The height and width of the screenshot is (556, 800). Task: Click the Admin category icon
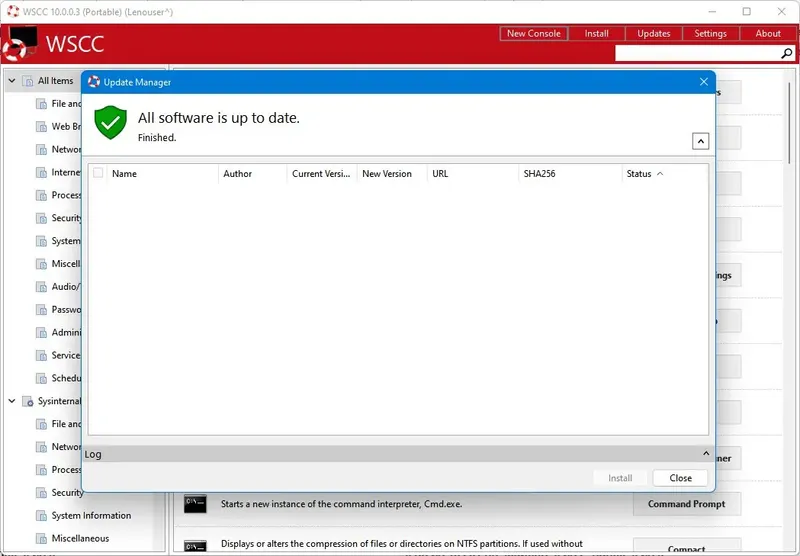pyautogui.click(x=41, y=333)
